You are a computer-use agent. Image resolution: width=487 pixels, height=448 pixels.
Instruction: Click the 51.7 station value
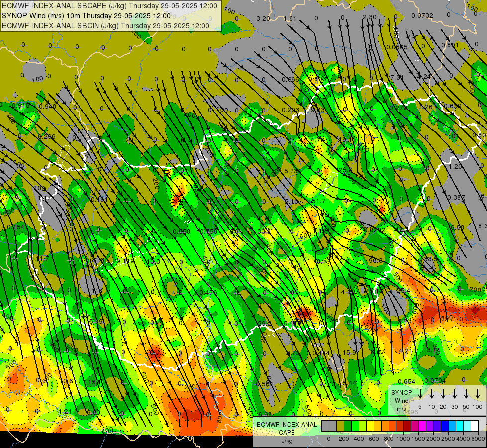(319, 201)
